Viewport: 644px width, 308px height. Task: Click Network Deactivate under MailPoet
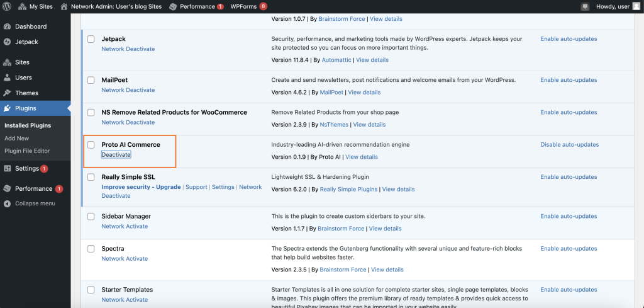(x=128, y=90)
